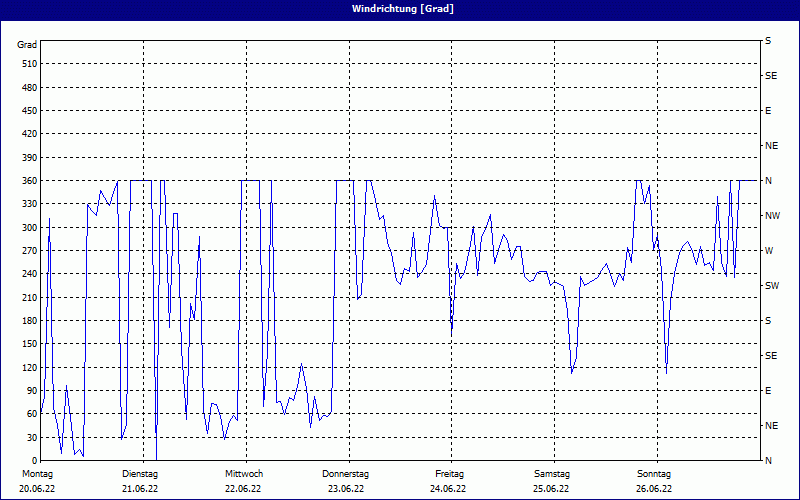
Task: Select the Dienstag day label
Action: pyautogui.click(x=140, y=474)
